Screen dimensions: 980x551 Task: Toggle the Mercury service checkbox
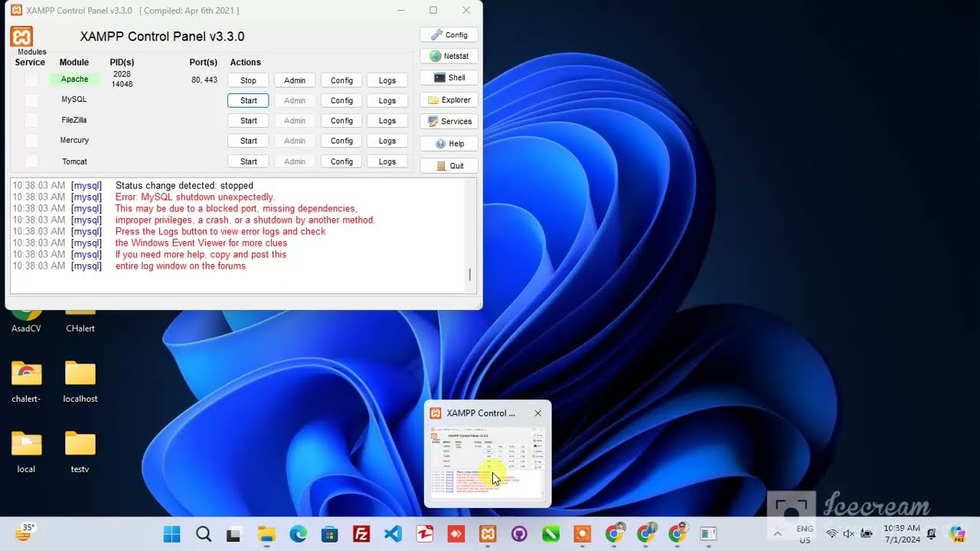pyautogui.click(x=31, y=141)
